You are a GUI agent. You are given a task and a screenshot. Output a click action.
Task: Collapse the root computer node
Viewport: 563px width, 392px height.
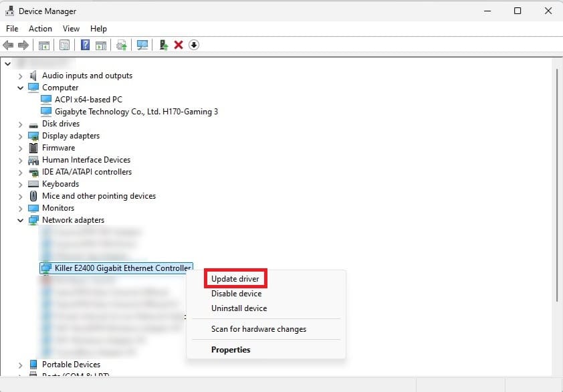click(x=8, y=64)
